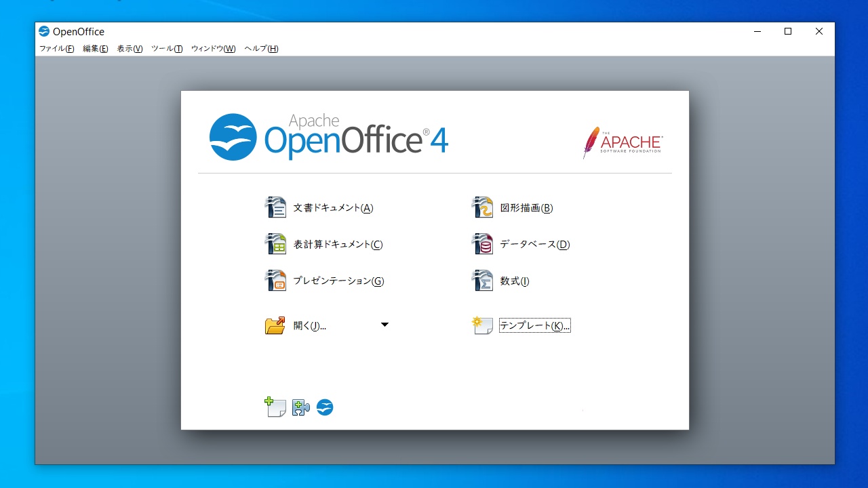Click the templates star document icon
This screenshot has height=488, width=868.
482,325
